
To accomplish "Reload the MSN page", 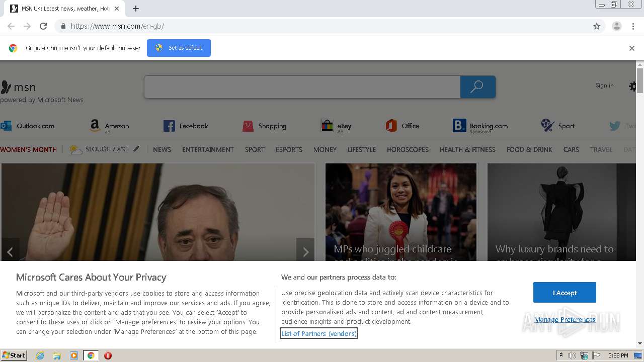I will (x=43, y=26).
